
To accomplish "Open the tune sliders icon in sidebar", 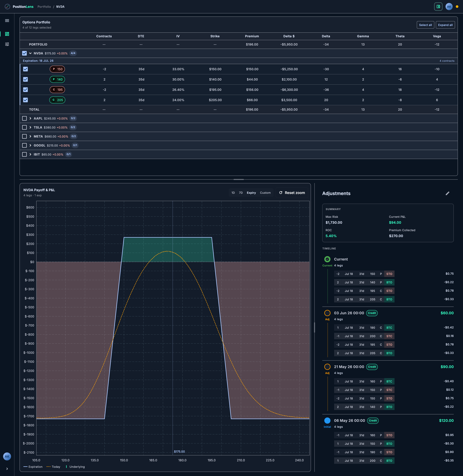I will click(7, 44).
